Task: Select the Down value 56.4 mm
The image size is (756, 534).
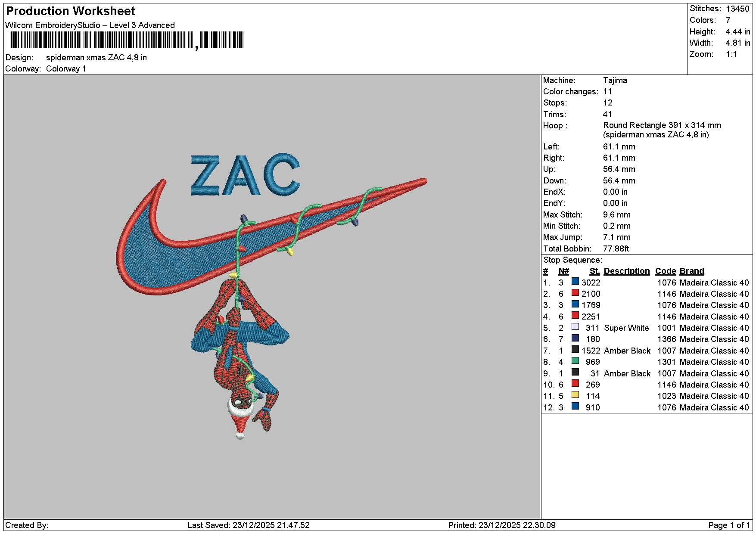Action: tap(619, 181)
